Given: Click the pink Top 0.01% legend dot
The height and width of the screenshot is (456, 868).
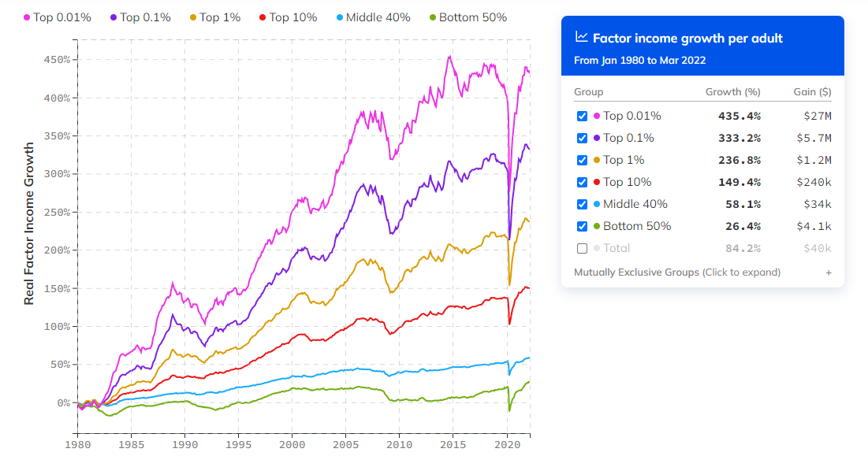Looking at the screenshot, I should (27, 17).
